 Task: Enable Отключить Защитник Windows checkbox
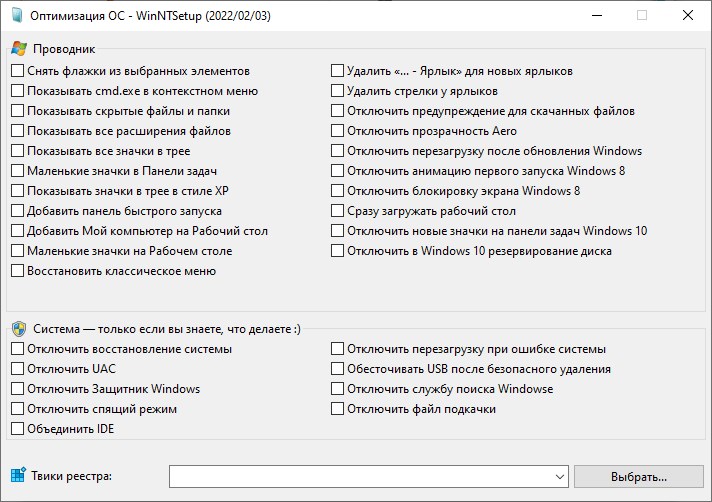(x=18, y=389)
